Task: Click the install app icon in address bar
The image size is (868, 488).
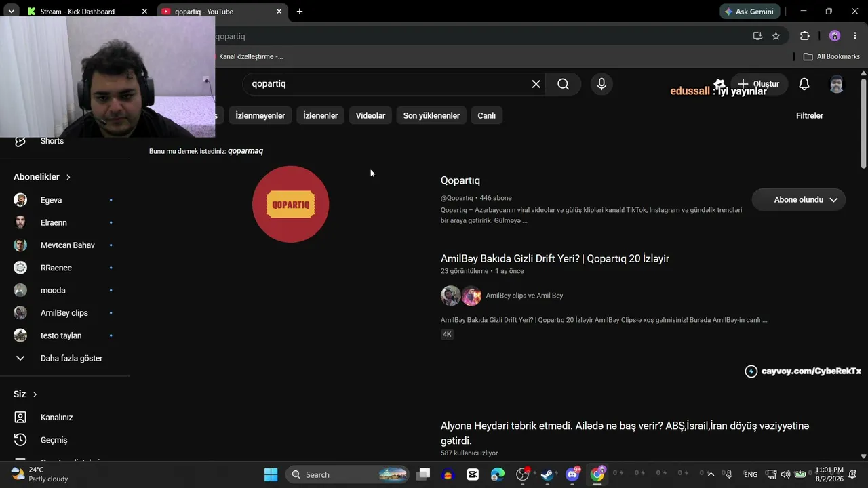Action: tap(757, 36)
